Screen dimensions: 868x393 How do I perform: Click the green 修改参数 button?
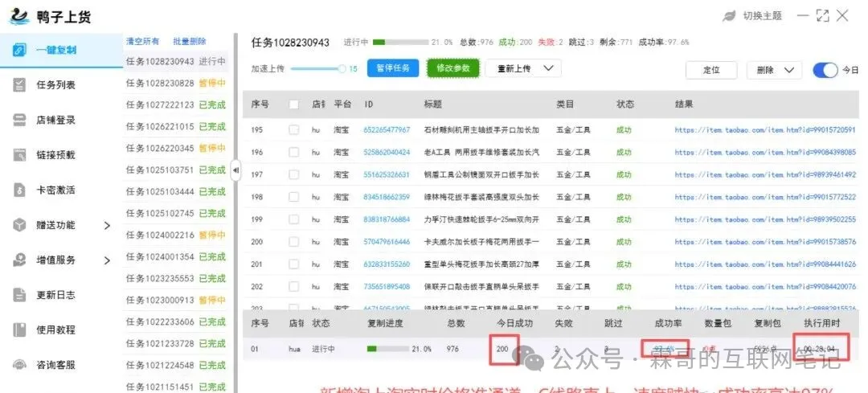[x=452, y=68]
